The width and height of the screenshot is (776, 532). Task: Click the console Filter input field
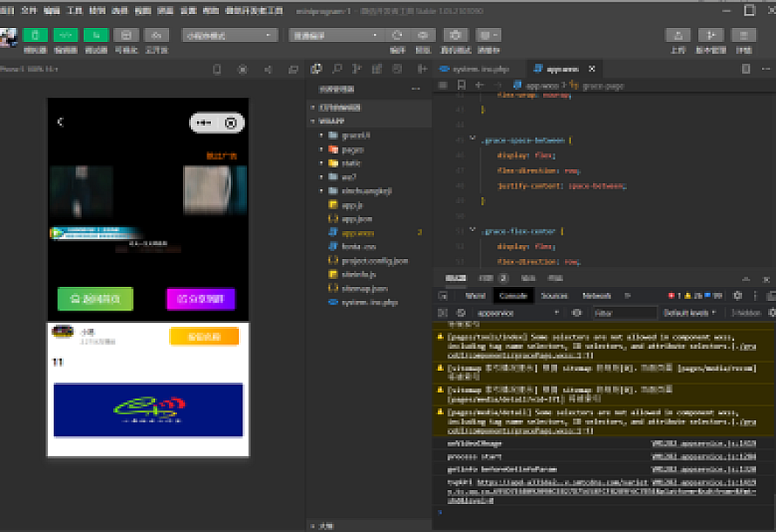pos(623,312)
